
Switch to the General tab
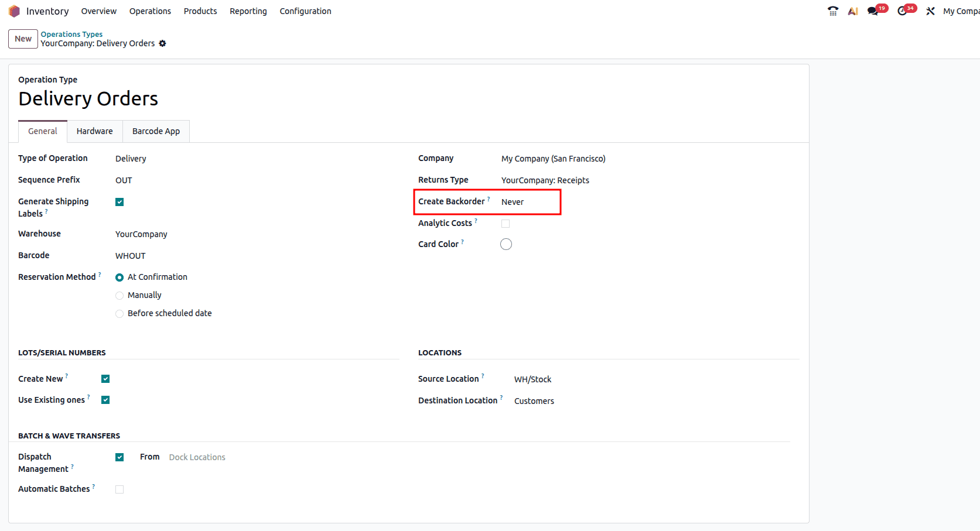43,131
